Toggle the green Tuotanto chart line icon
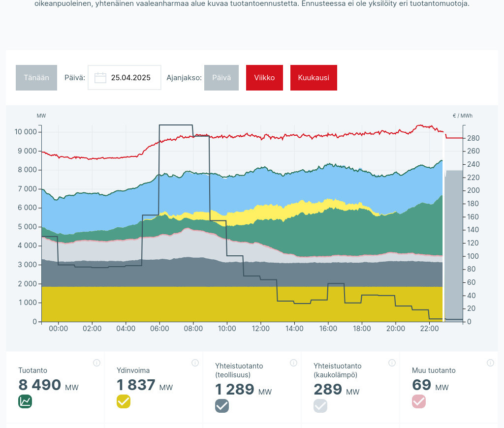The image size is (504, 428). tap(25, 401)
